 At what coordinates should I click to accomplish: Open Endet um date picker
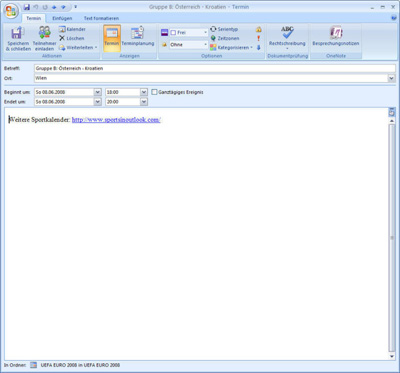[97, 102]
